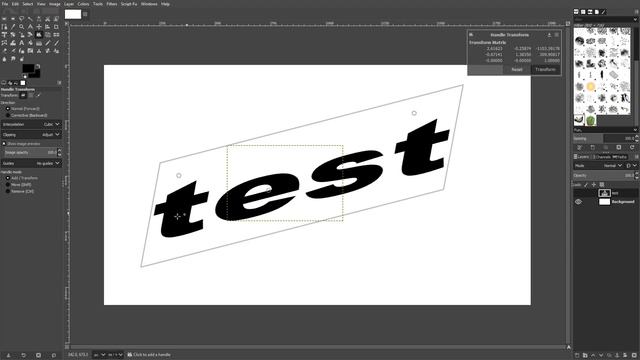Click Reset in Handle Transform dialog
The image size is (640, 360).
(517, 69)
